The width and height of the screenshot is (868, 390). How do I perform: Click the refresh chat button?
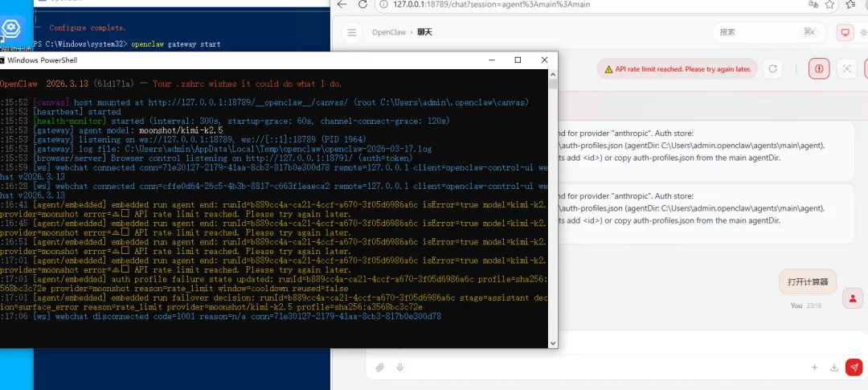[773, 68]
